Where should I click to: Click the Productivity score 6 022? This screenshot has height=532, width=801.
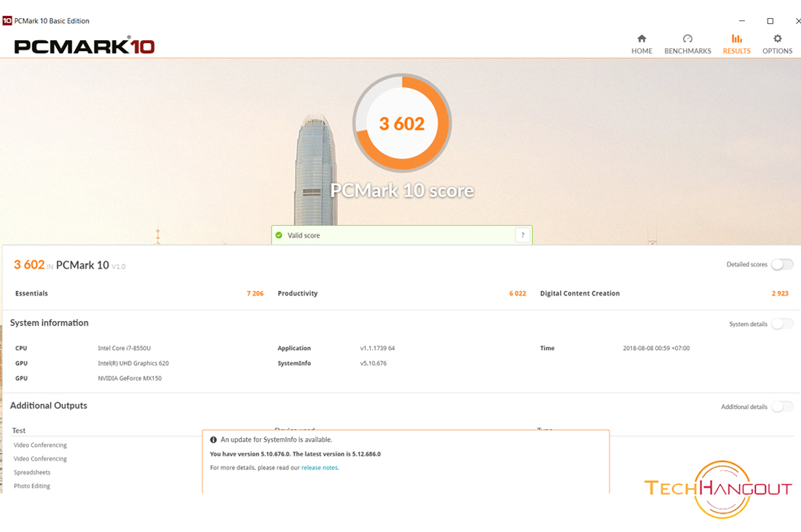tap(518, 293)
